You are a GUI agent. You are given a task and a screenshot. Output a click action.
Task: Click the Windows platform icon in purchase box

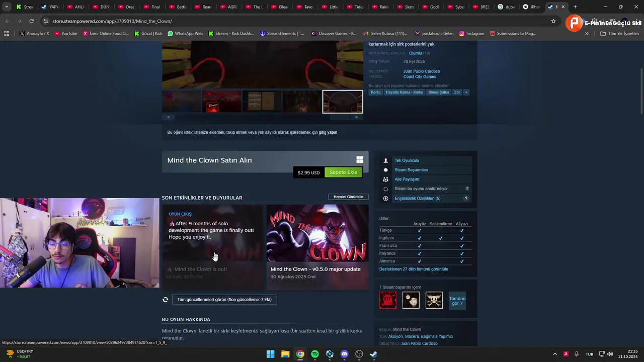360,160
